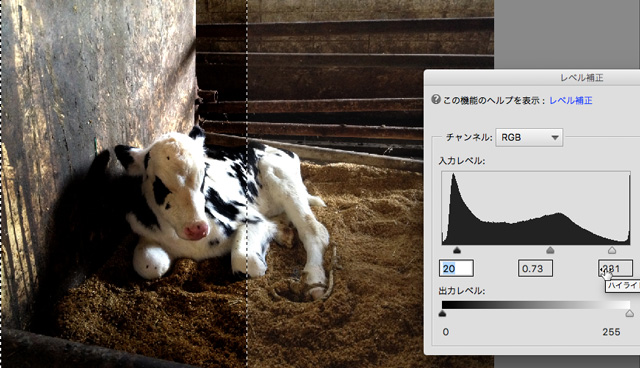Click the calf's pink nose in image

click(x=196, y=230)
